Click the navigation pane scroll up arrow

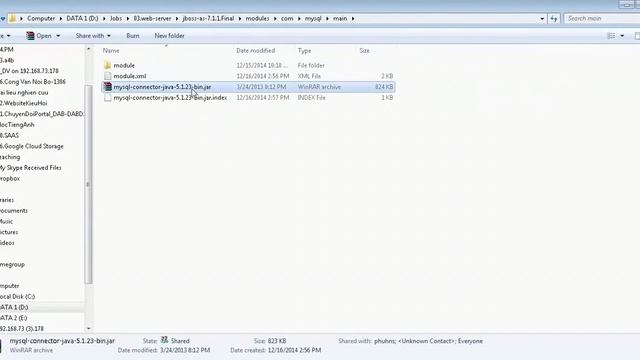pos(89,49)
